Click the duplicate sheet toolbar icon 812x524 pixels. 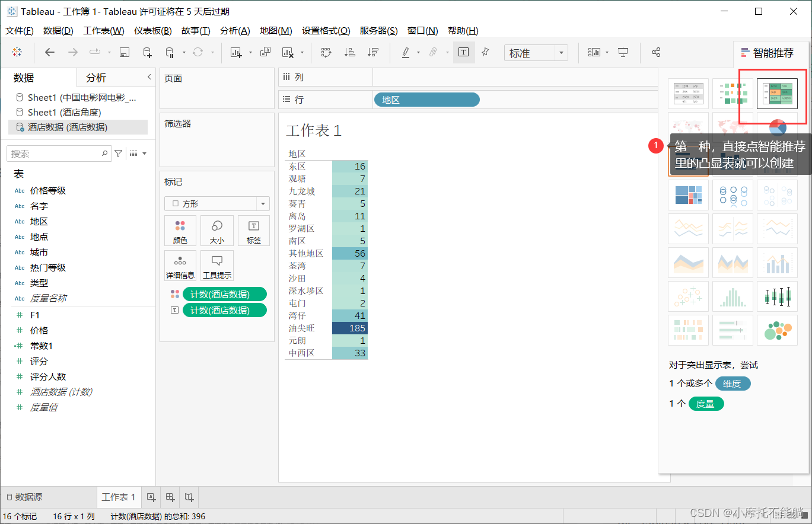coord(265,52)
